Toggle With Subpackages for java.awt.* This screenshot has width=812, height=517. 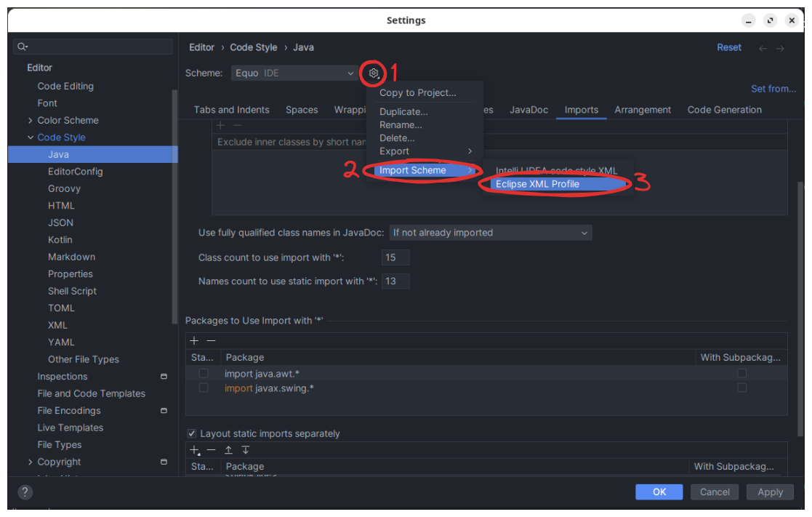(741, 374)
